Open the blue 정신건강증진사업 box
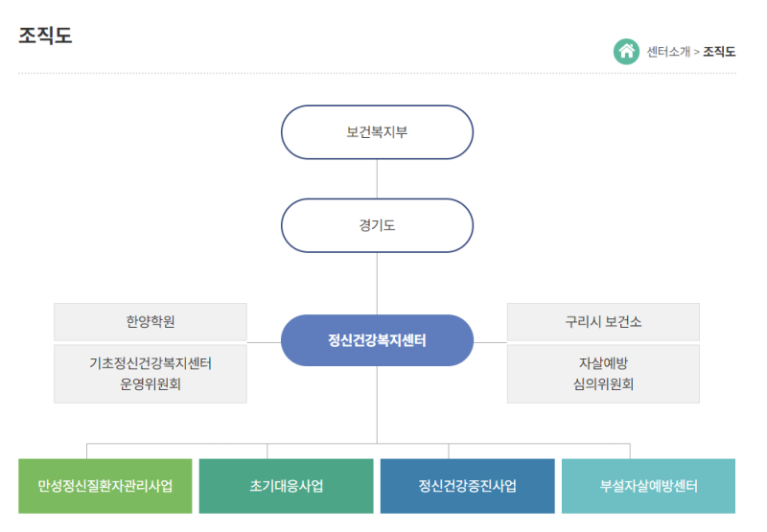 pos(467,486)
